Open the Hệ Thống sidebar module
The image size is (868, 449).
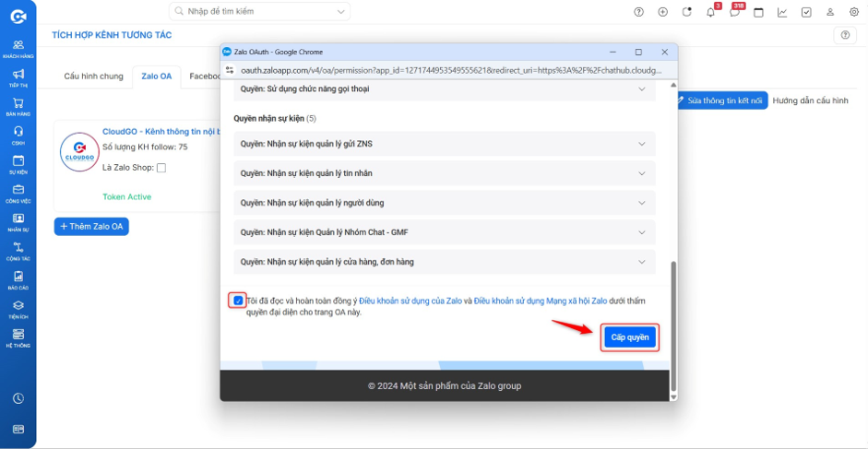point(18,337)
